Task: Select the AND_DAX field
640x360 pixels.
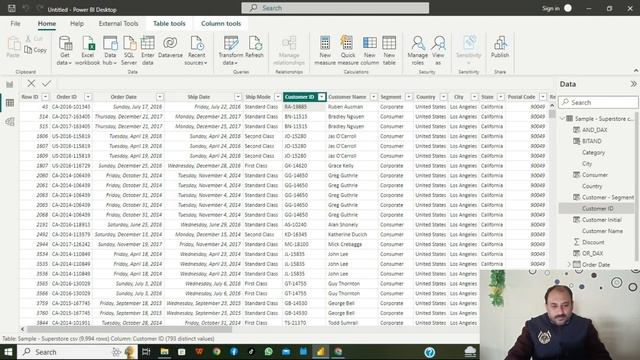Action: (x=596, y=130)
